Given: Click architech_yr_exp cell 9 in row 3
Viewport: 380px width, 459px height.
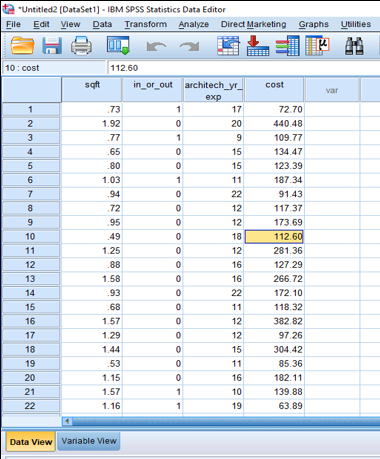Looking at the screenshot, I should (213, 138).
